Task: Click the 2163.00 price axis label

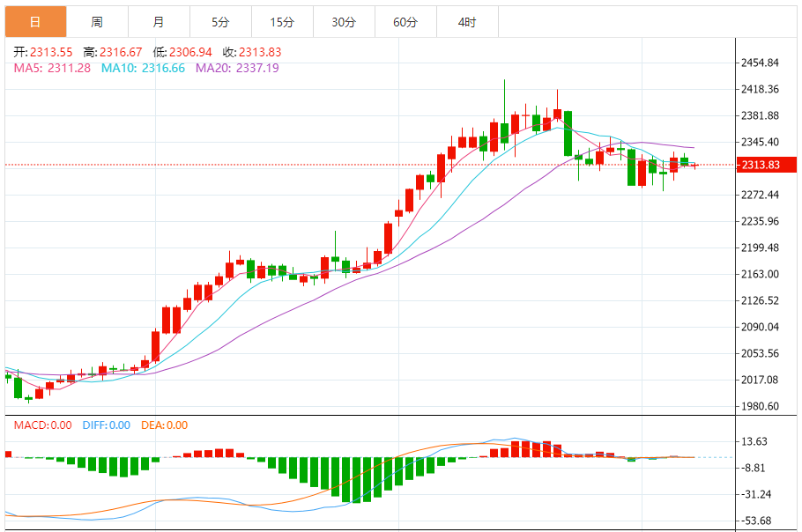Action: tap(760, 275)
